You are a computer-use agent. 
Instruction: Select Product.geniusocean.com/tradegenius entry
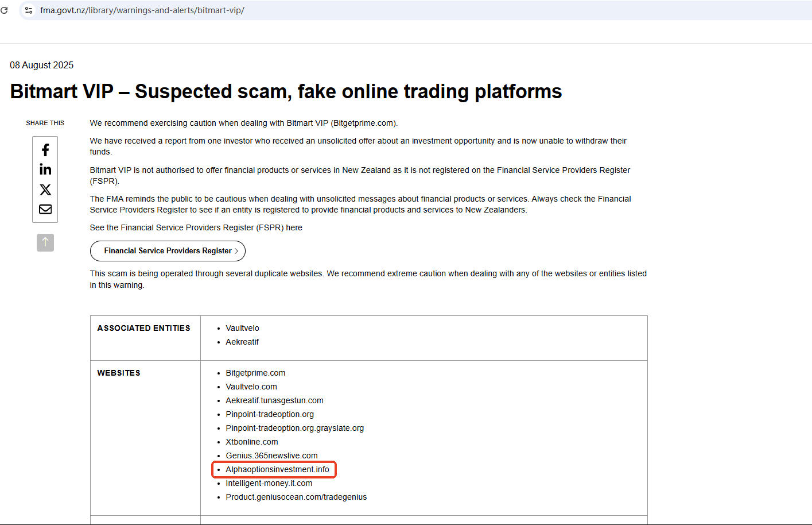(296, 497)
